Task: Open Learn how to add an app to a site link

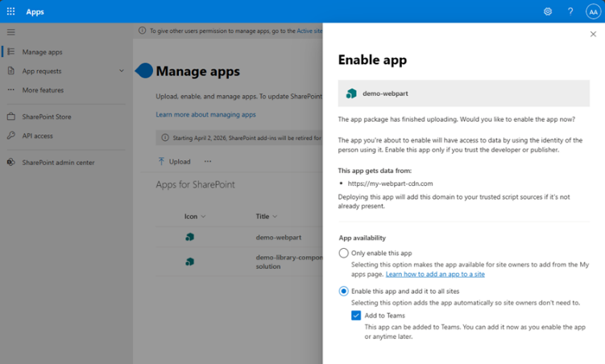Action: pyautogui.click(x=435, y=274)
